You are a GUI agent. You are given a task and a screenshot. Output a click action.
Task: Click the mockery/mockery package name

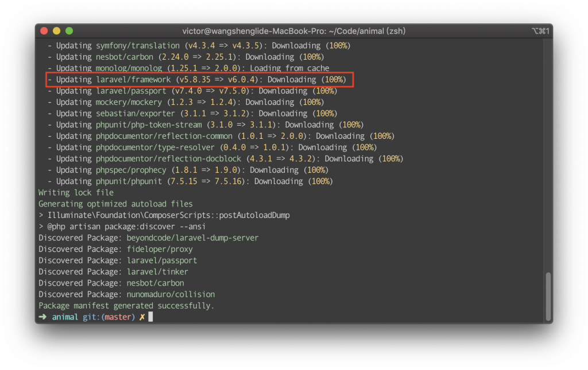coord(129,102)
